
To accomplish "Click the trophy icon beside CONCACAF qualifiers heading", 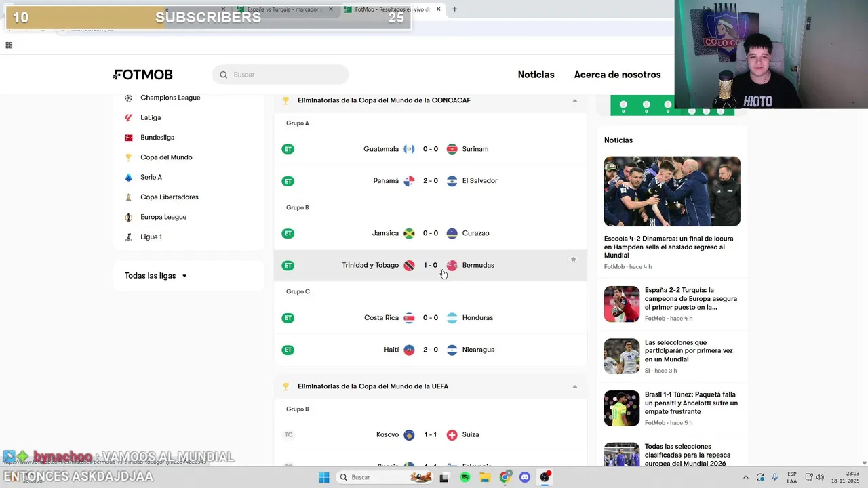I will tap(285, 100).
